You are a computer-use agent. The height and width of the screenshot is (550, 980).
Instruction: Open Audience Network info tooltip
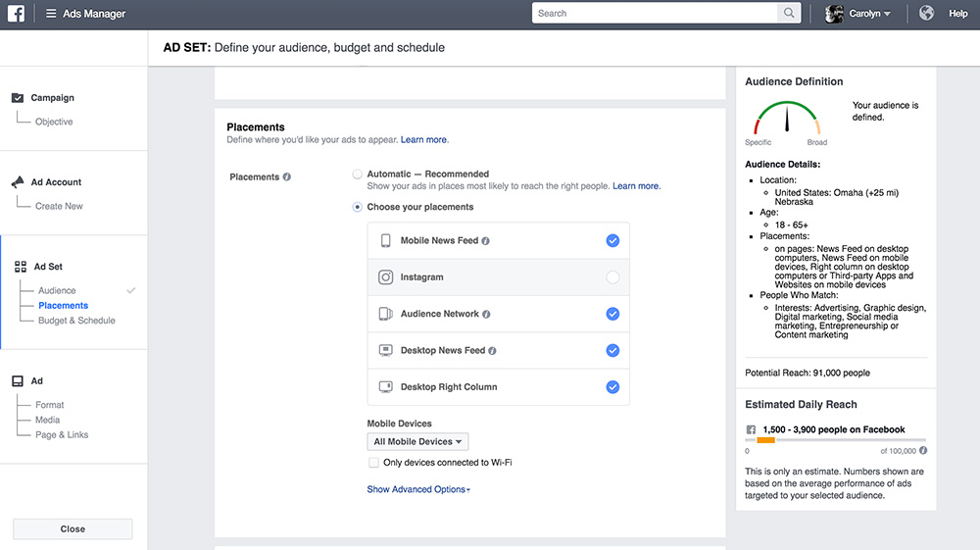[x=486, y=314]
